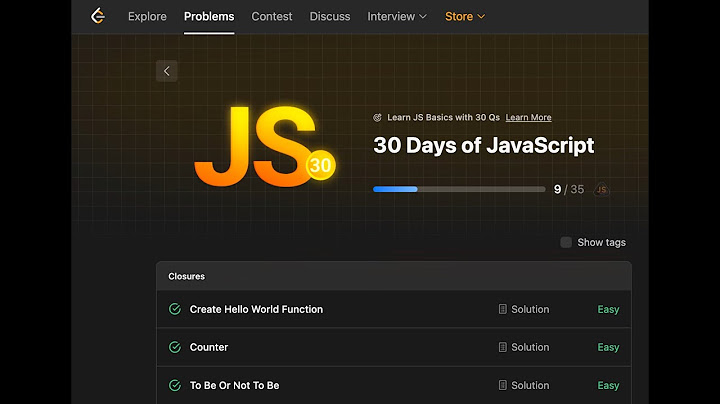Open Solution for Create Hello World Function
This screenshot has width=720, height=404.
point(530,309)
